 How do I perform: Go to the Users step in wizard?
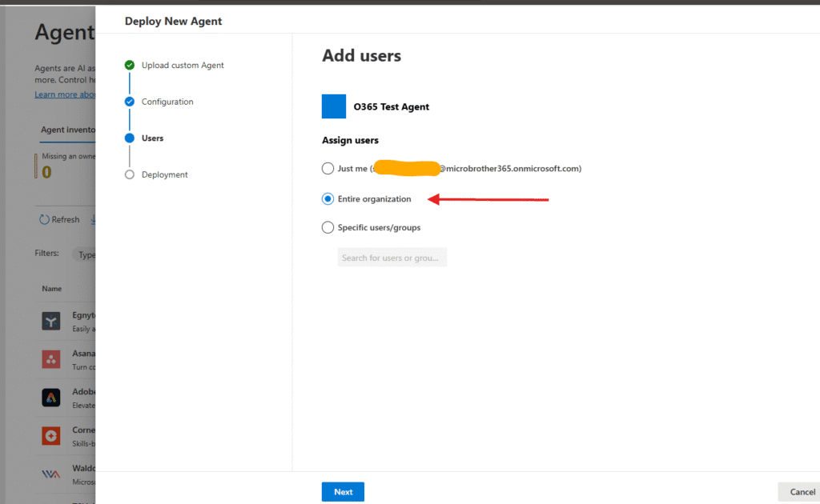152,138
